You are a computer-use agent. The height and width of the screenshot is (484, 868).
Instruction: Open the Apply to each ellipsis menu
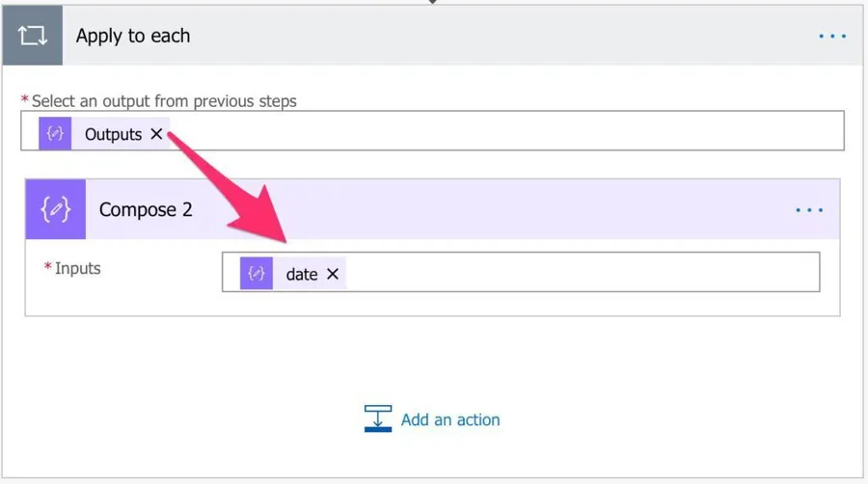pos(831,37)
